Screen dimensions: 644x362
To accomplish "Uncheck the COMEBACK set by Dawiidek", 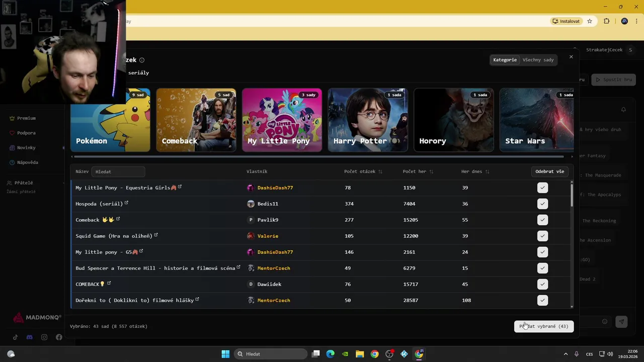I will point(542,284).
